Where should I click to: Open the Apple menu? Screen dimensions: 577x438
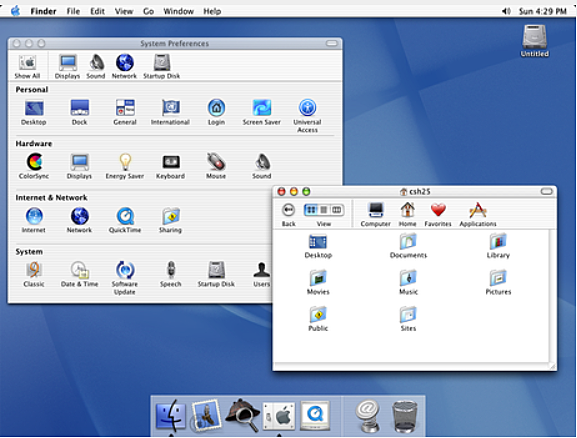[15, 11]
